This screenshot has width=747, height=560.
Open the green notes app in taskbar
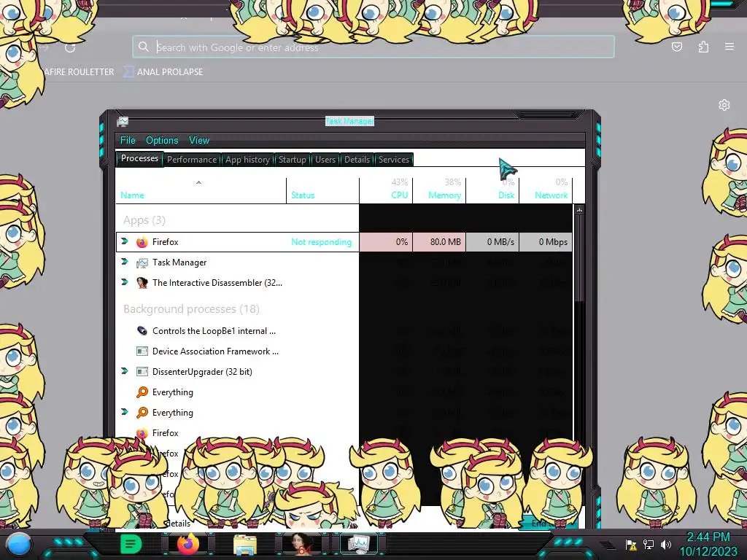pos(131,544)
